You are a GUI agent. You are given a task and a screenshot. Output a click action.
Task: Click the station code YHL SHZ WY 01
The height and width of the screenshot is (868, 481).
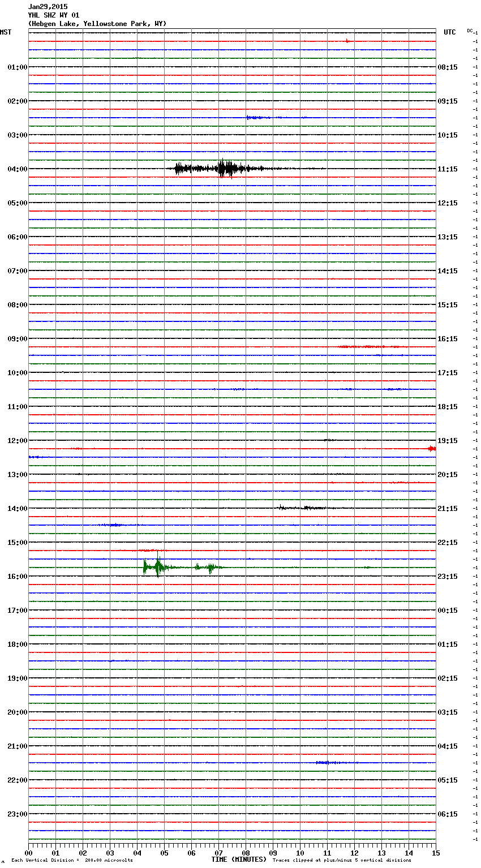(54, 15)
